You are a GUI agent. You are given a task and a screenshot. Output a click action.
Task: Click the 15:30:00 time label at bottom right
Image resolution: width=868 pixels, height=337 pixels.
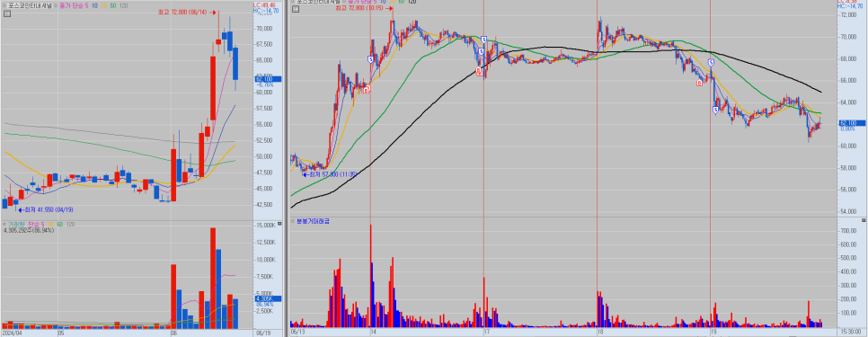(852, 332)
